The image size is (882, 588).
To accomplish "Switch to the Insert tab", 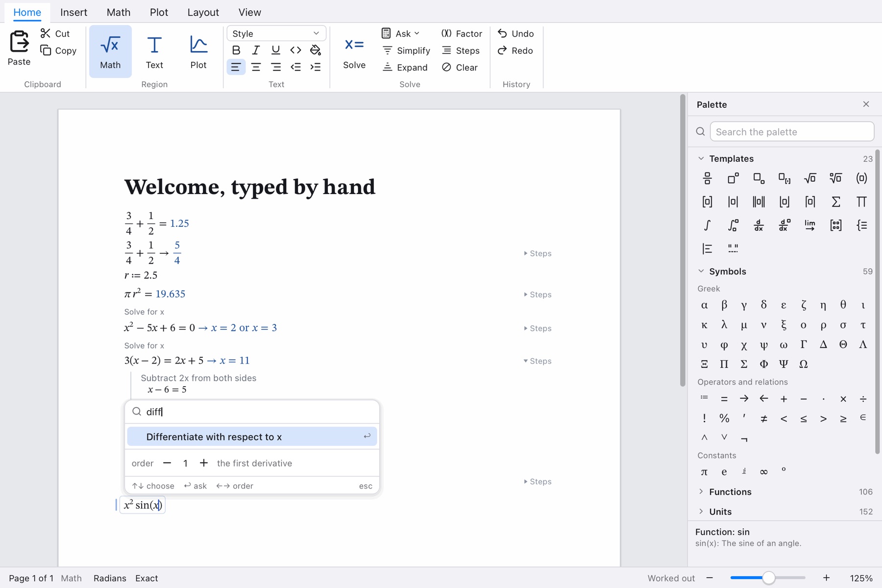I will [73, 12].
